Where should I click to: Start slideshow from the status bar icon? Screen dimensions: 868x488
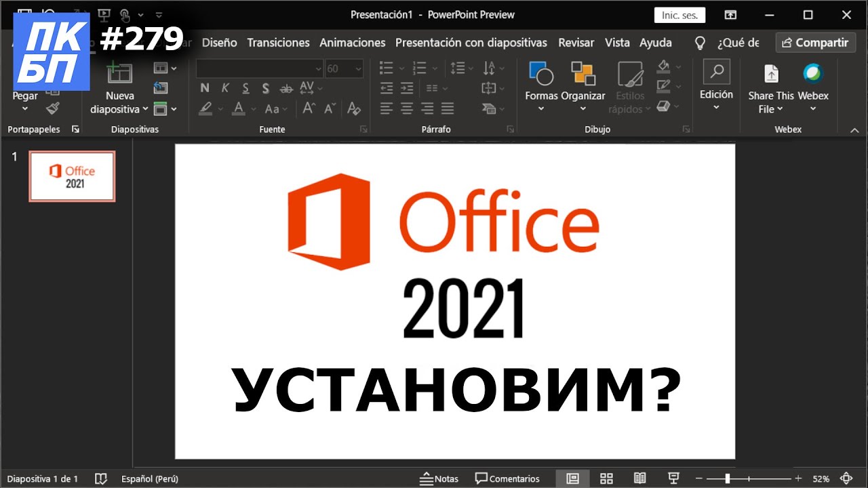[x=673, y=479]
